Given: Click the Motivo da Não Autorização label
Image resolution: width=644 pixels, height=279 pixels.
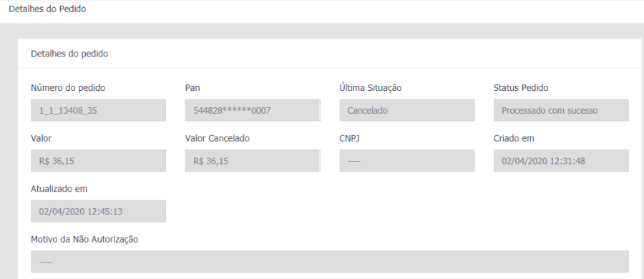Looking at the screenshot, I should [x=84, y=240].
